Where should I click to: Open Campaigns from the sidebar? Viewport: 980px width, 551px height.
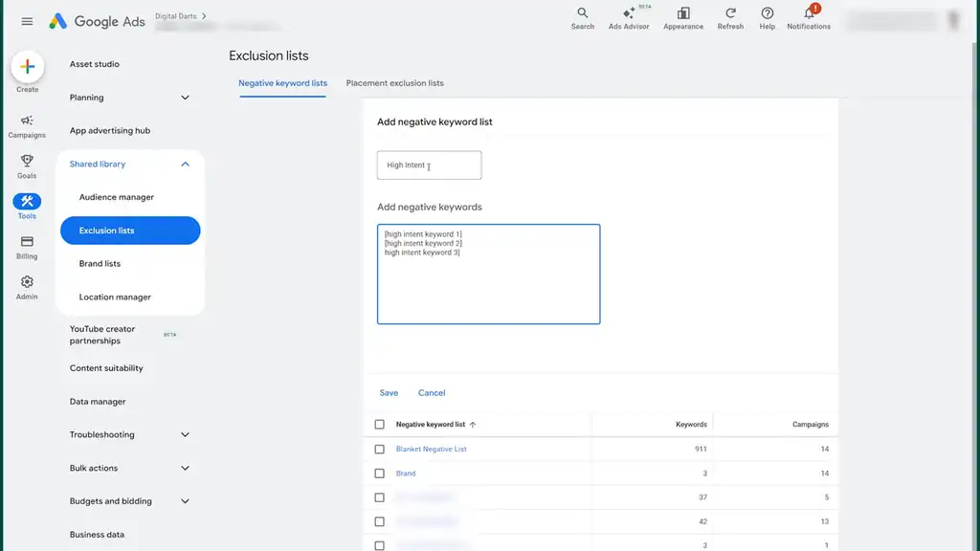point(27,126)
